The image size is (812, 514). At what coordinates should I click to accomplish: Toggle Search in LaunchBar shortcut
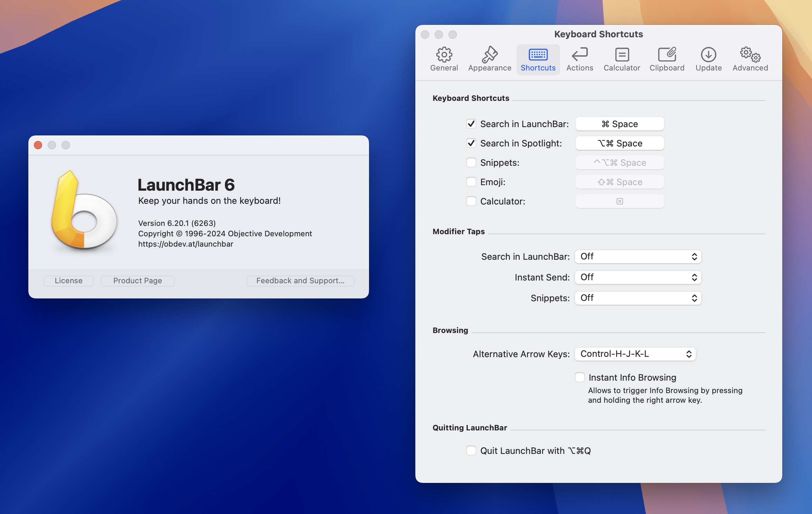471,123
